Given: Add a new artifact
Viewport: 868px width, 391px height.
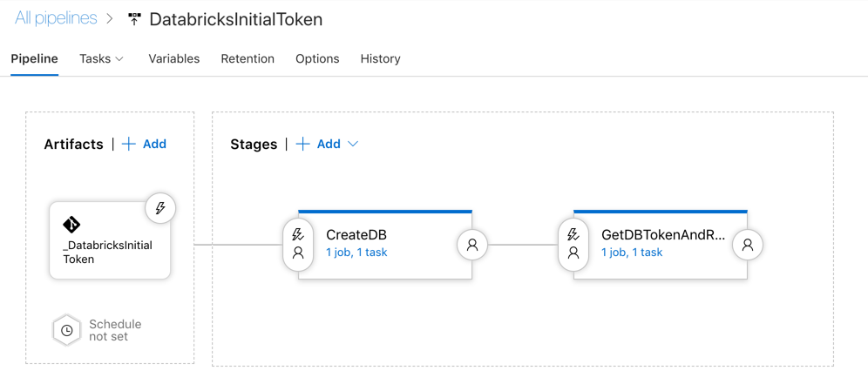Looking at the screenshot, I should pyautogui.click(x=145, y=144).
